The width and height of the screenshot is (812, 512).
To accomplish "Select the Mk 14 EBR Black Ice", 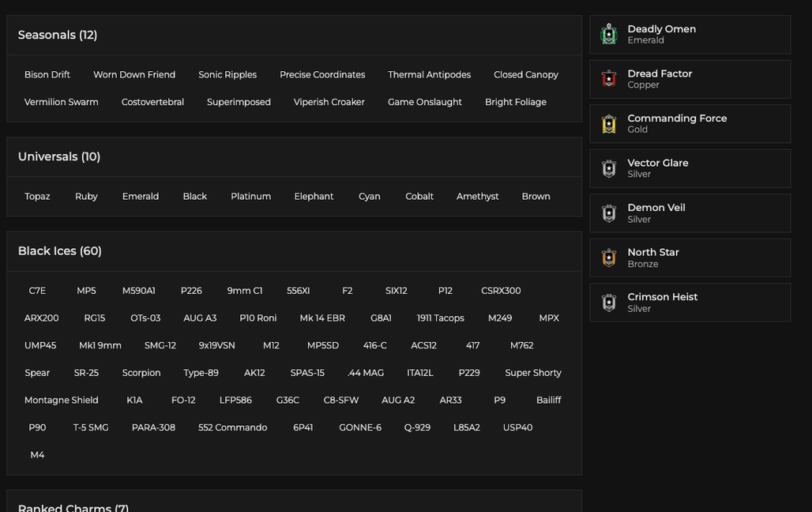I will (322, 318).
